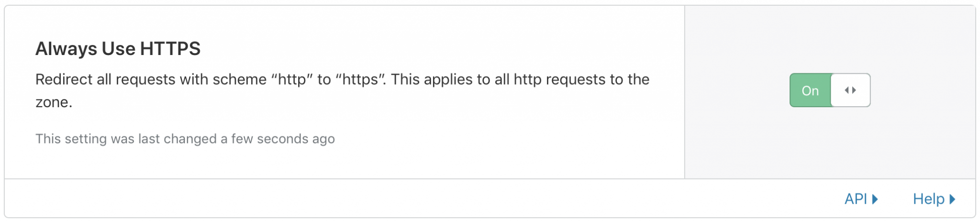
Task: Click the word "zone." in the description
Action: click(54, 102)
